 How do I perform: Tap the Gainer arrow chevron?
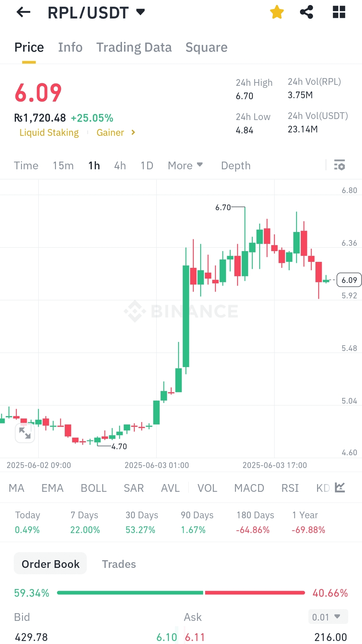point(133,132)
